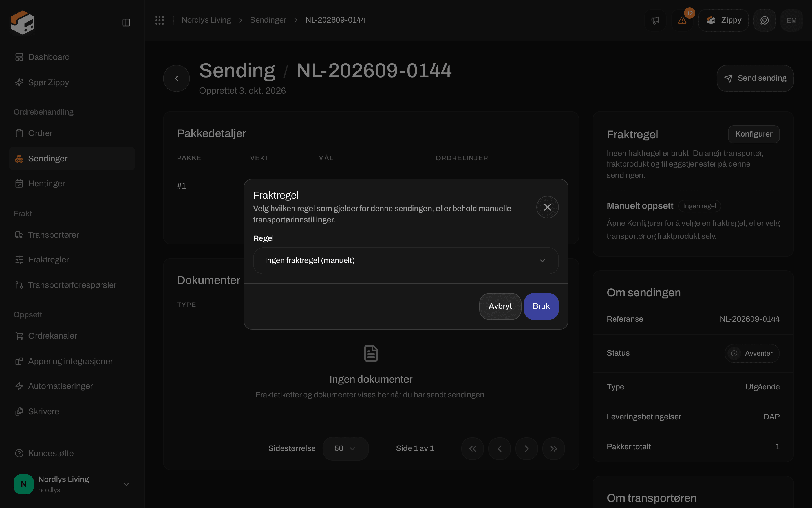The width and height of the screenshot is (812, 508).
Task: Open Automatiseringer in the sidebar
Action: coord(72,386)
